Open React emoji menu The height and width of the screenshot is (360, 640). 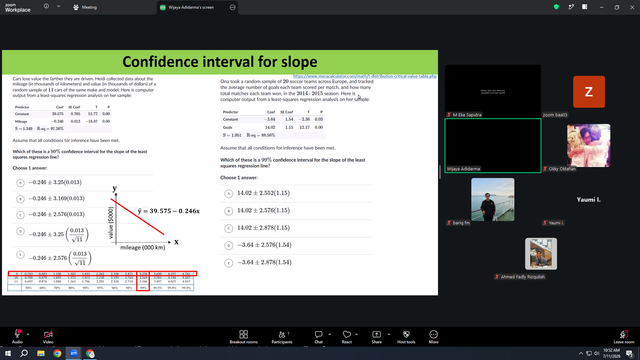tap(347, 337)
